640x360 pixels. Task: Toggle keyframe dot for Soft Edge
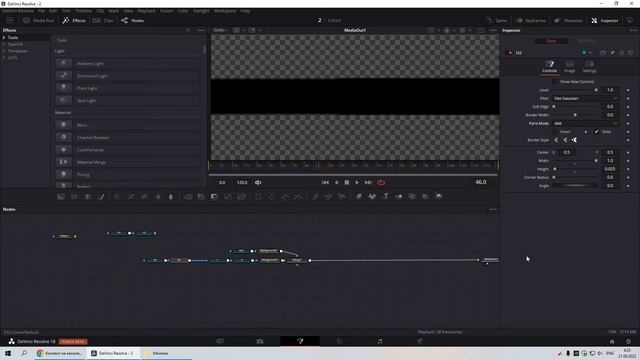[628, 107]
